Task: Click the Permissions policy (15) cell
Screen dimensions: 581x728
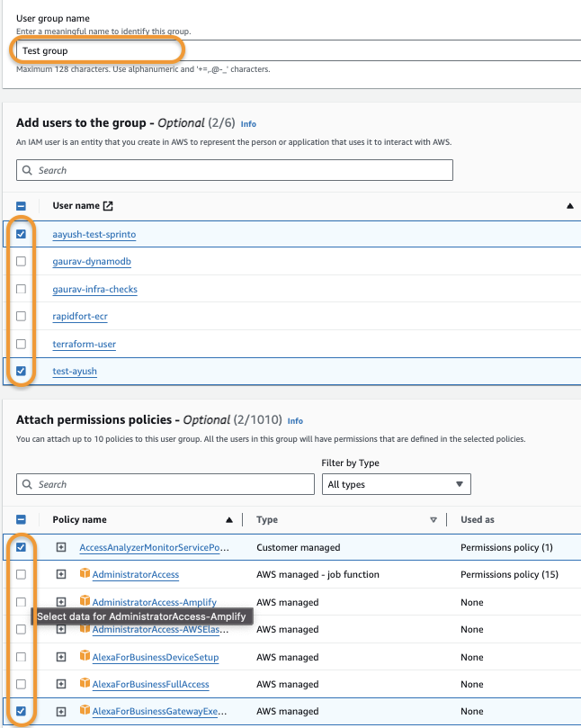Action: (510, 575)
